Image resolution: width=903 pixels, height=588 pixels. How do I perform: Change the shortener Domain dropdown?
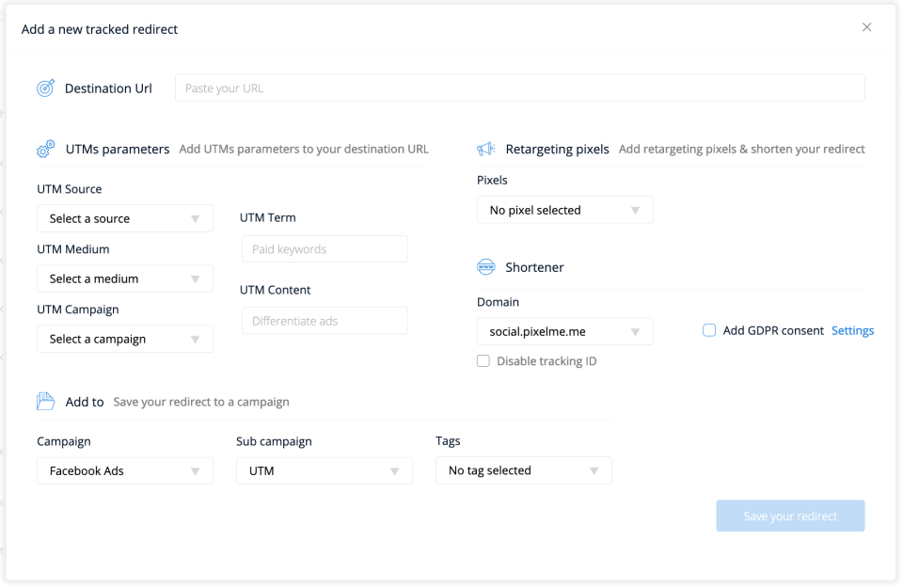click(x=564, y=331)
